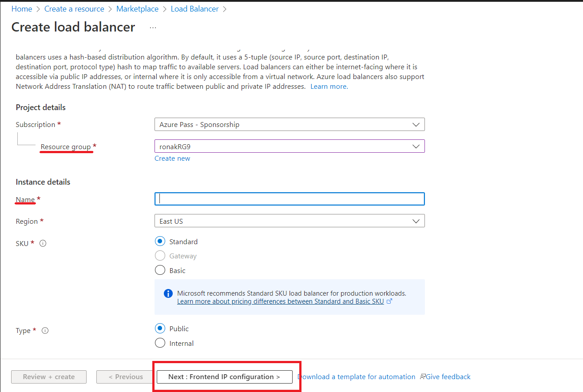Click the ellipsis next to Create load balancer title
The width and height of the screenshot is (583, 392).
pyautogui.click(x=153, y=27)
